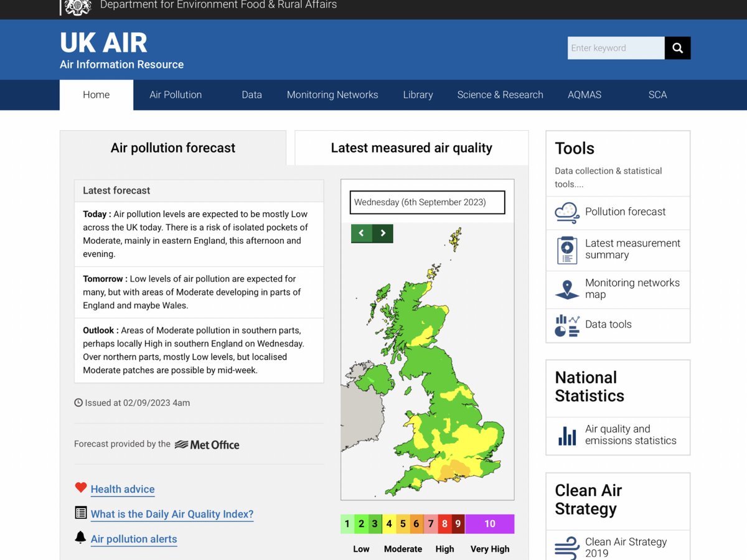Click the UK pollution forecast map
The height and width of the screenshot is (560, 747).
pyautogui.click(x=428, y=361)
